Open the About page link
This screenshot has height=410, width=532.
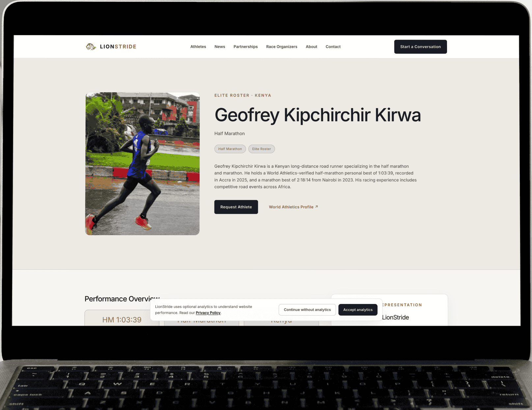point(311,47)
